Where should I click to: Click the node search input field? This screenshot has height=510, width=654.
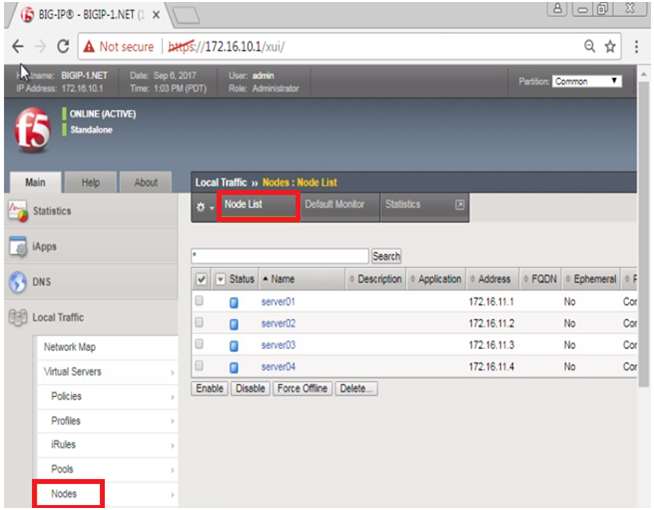[280, 257]
